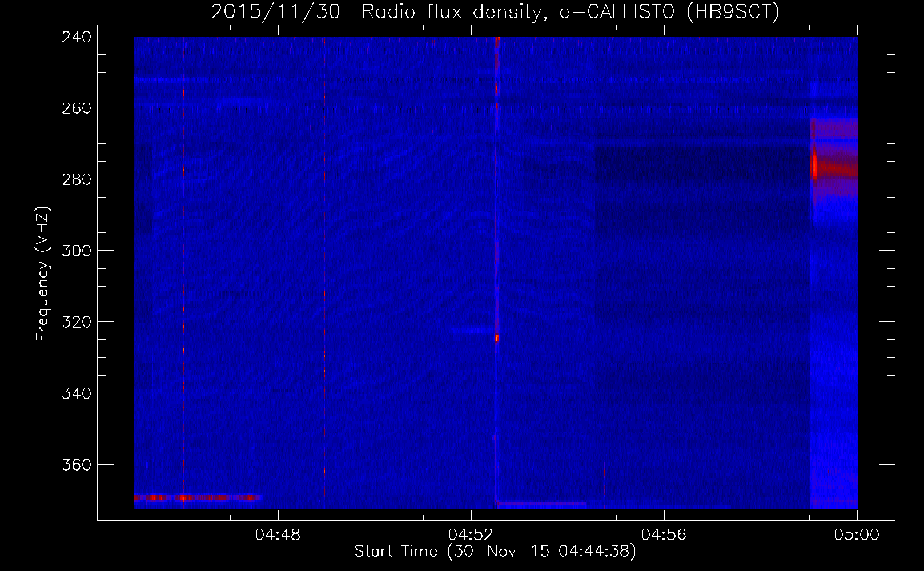Click the 04:56 time tick label

[664, 535]
